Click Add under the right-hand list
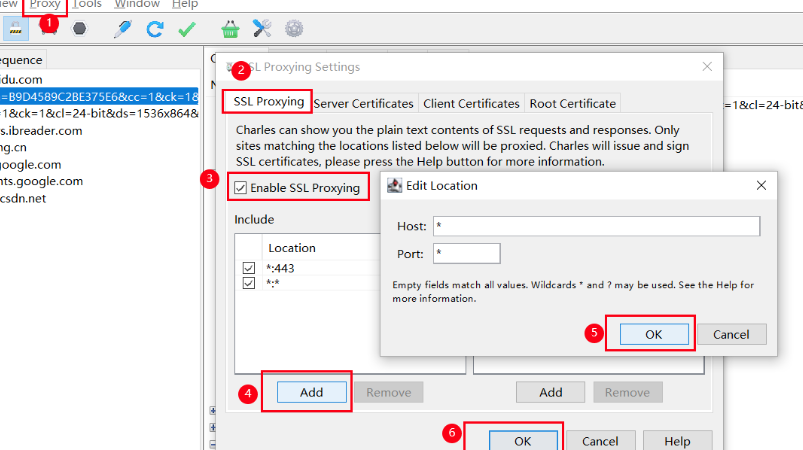This screenshot has height=450, width=803. coord(551,392)
